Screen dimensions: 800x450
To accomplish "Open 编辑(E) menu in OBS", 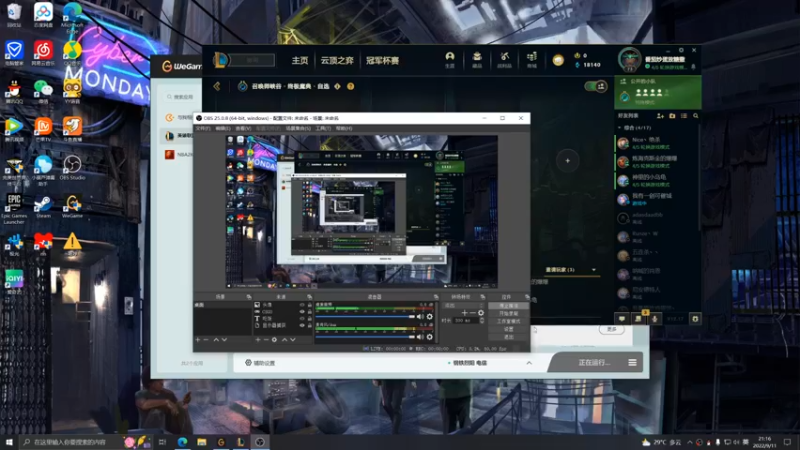I will click(x=222, y=129).
